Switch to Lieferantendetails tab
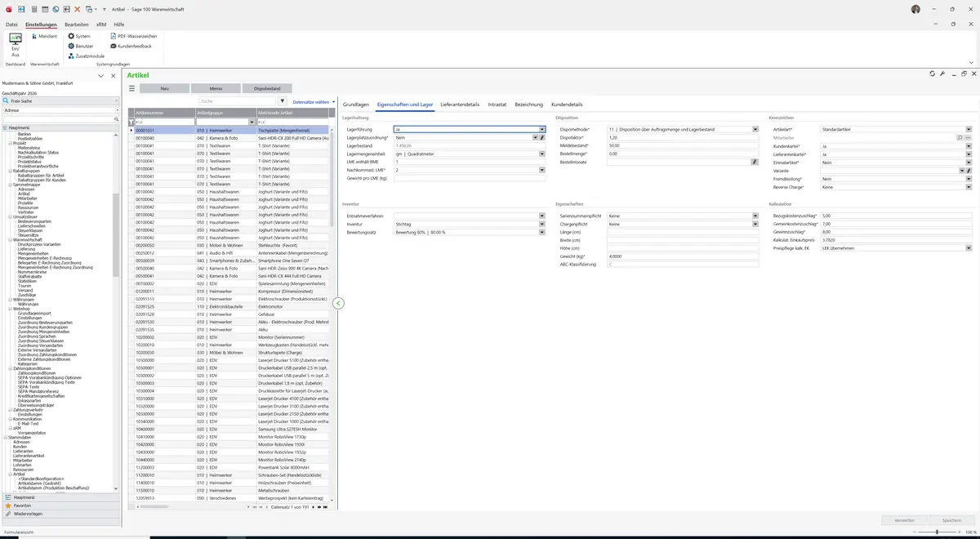The image size is (980, 539). pos(460,105)
